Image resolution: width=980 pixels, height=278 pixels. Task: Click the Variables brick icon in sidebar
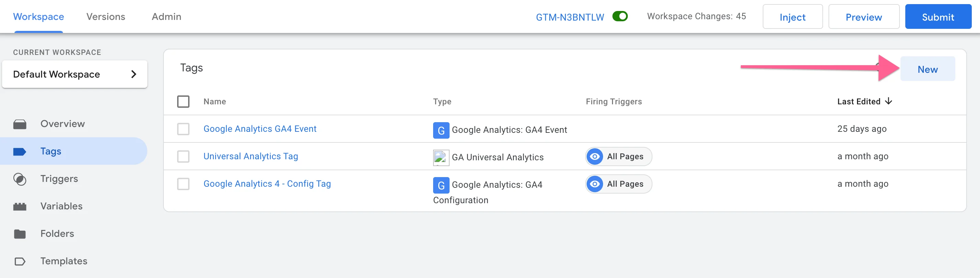click(x=20, y=206)
